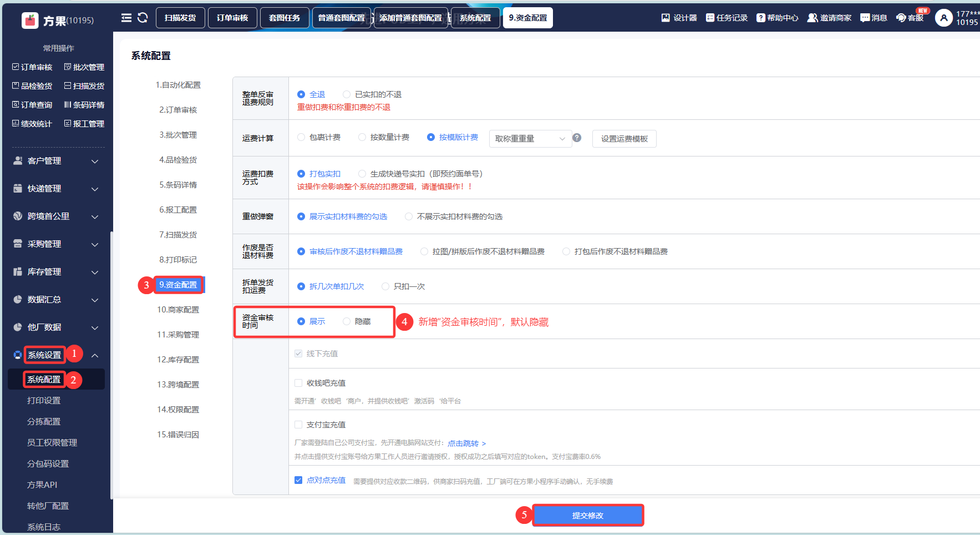Viewport: 980px width, 535px height.
Task: Click the help icon beside 取称重重量
Action: coord(577,138)
